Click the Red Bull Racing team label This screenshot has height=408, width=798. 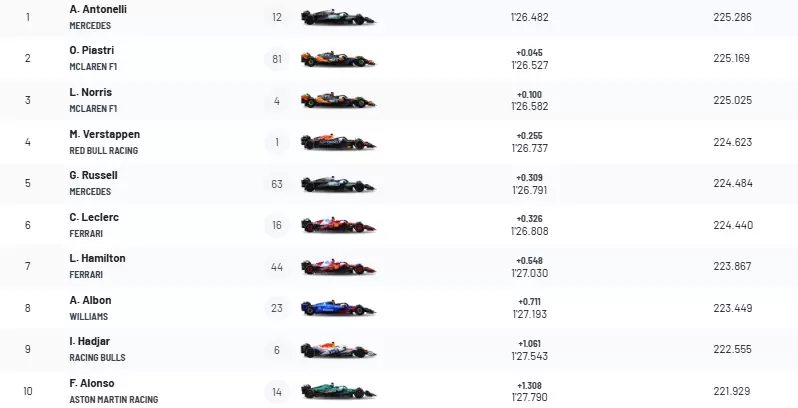point(103,150)
